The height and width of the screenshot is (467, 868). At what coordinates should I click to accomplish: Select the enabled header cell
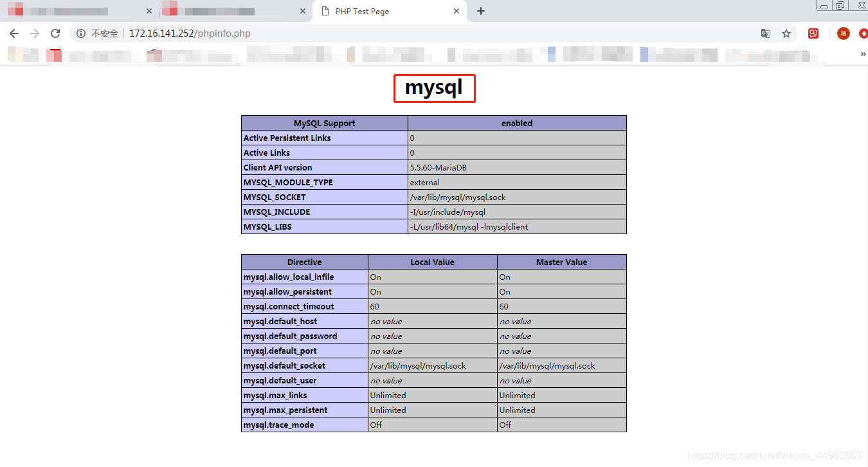[x=517, y=123]
